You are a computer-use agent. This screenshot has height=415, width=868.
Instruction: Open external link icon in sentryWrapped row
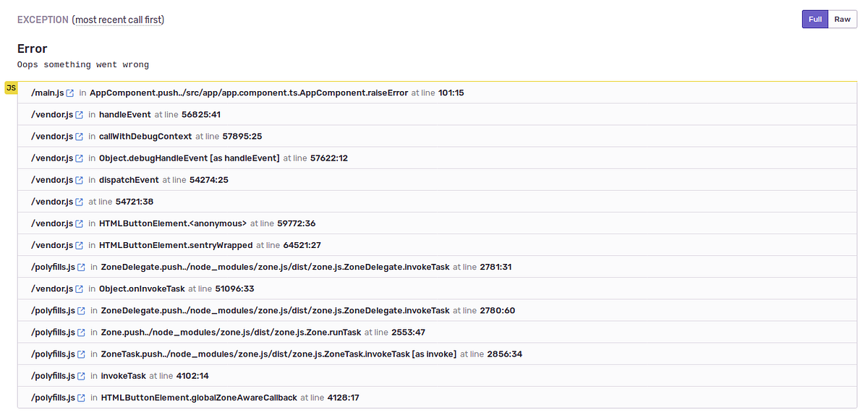[80, 245]
